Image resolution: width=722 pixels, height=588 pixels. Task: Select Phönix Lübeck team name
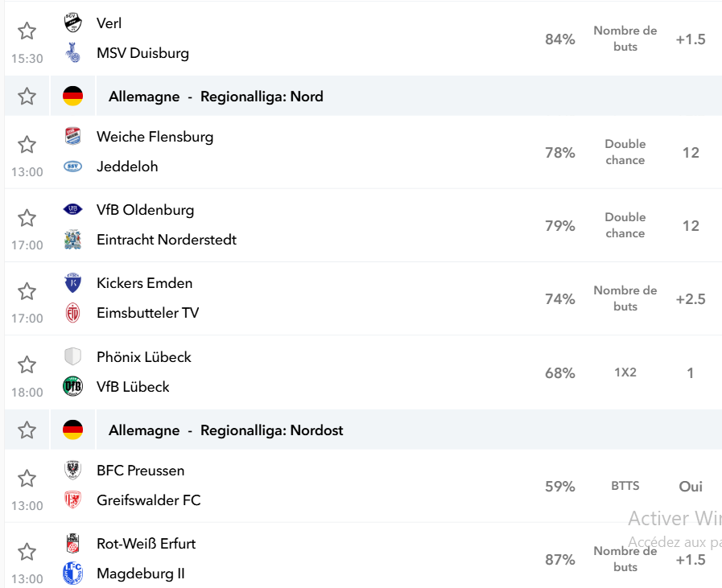click(x=143, y=357)
